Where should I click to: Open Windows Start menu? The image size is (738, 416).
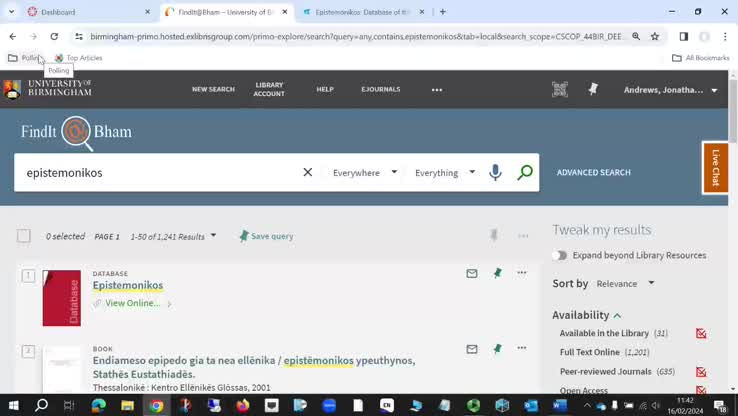(13, 405)
